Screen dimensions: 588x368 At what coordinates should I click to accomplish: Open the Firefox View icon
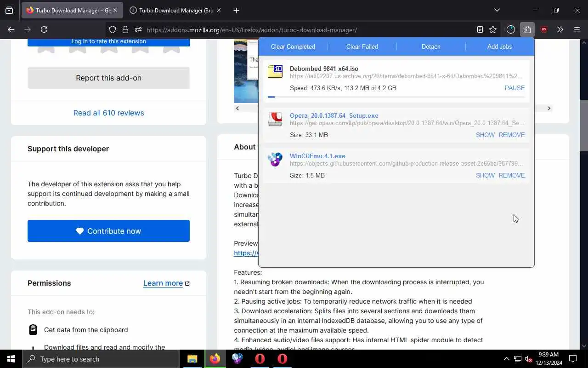click(x=9, y=10)
